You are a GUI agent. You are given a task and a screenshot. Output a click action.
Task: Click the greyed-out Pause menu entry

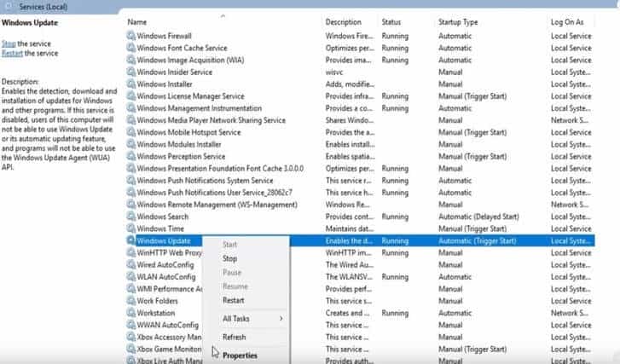click(x=232, y=272)
